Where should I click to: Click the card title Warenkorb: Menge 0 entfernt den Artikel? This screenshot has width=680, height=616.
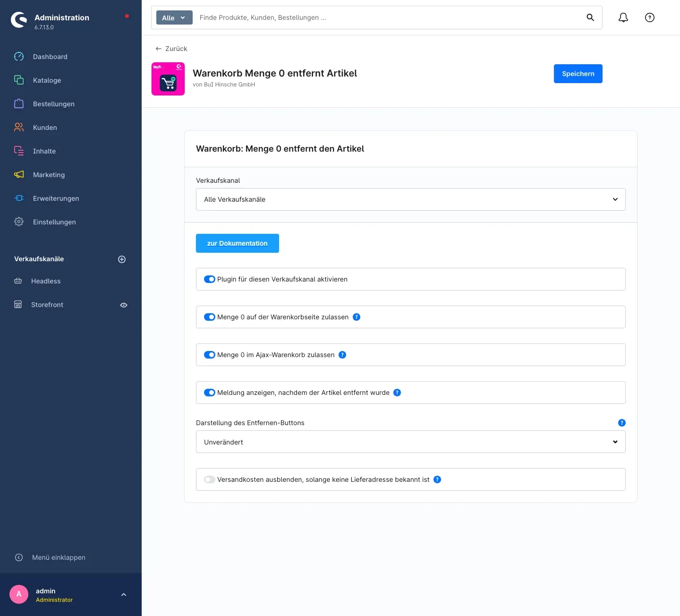[280, 149]
